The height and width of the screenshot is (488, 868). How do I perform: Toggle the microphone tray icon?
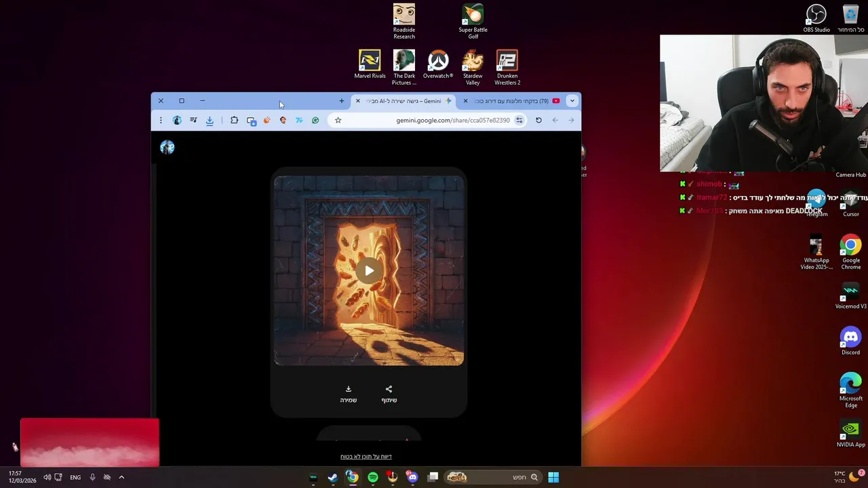click(x=92, y=477)
